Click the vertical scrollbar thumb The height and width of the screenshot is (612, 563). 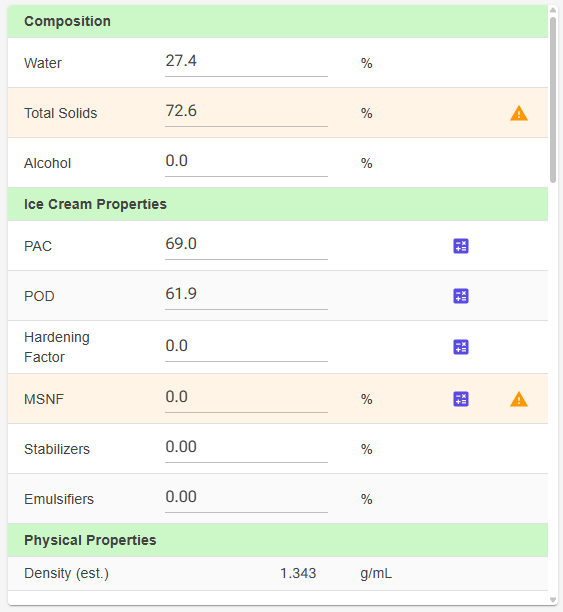click(553, 100)
